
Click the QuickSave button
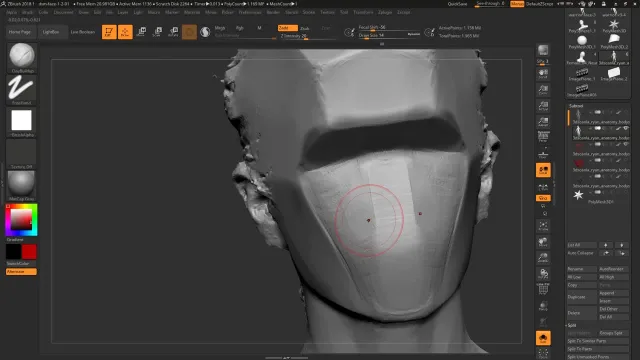click(x=457, y=4)
